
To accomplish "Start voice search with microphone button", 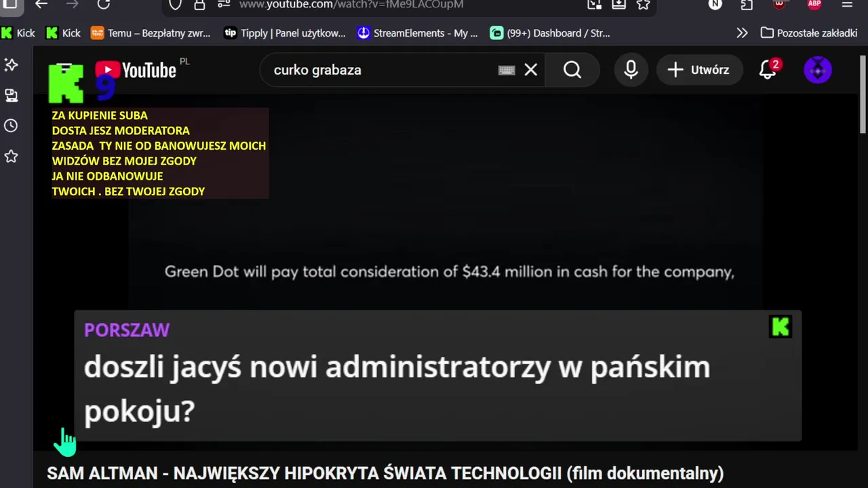I will (631, 70).
